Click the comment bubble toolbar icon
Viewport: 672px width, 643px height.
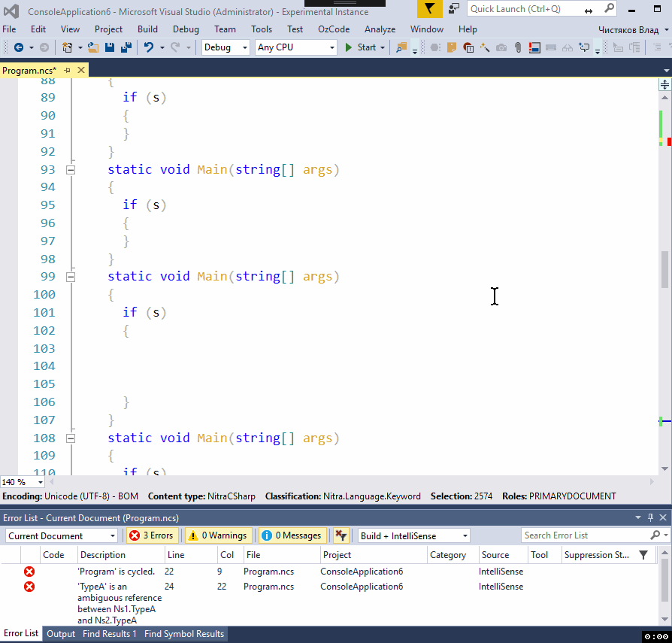(x=584, y=47)
